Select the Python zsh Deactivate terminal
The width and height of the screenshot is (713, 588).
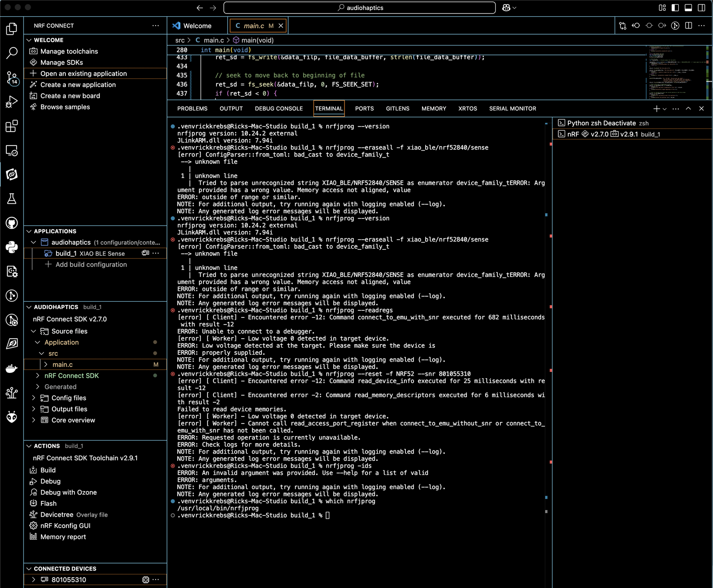click(633, 123)
